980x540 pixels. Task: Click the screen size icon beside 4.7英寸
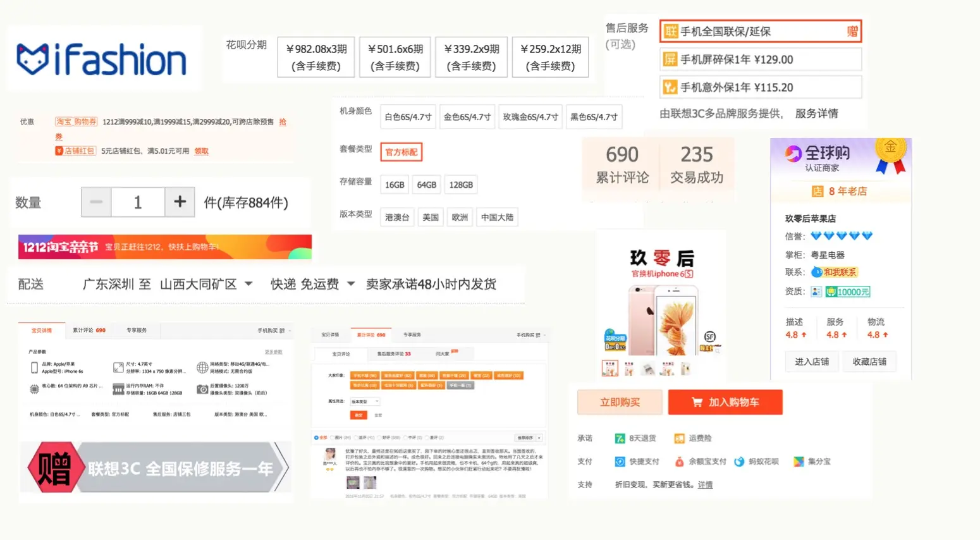point(118,367)
